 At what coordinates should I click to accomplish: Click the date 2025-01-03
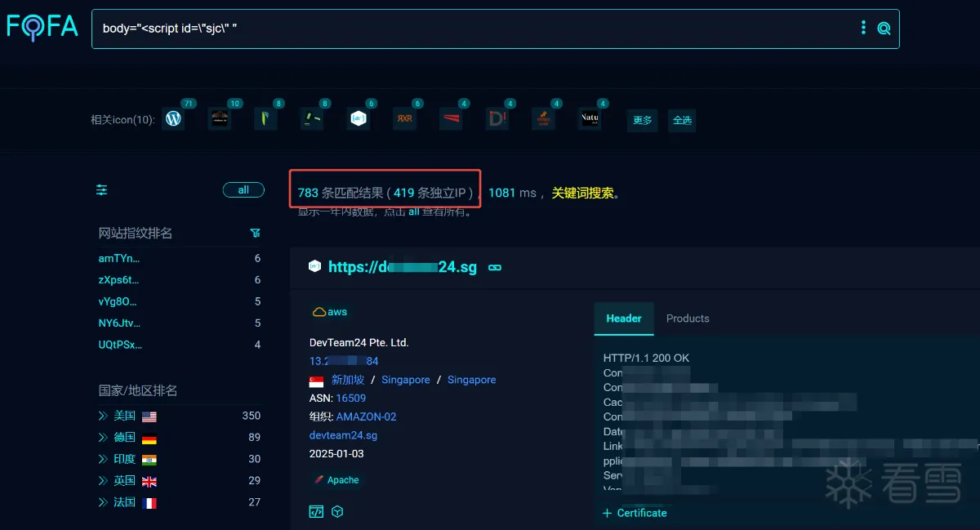pyautogui.click(x=336, y=453)
